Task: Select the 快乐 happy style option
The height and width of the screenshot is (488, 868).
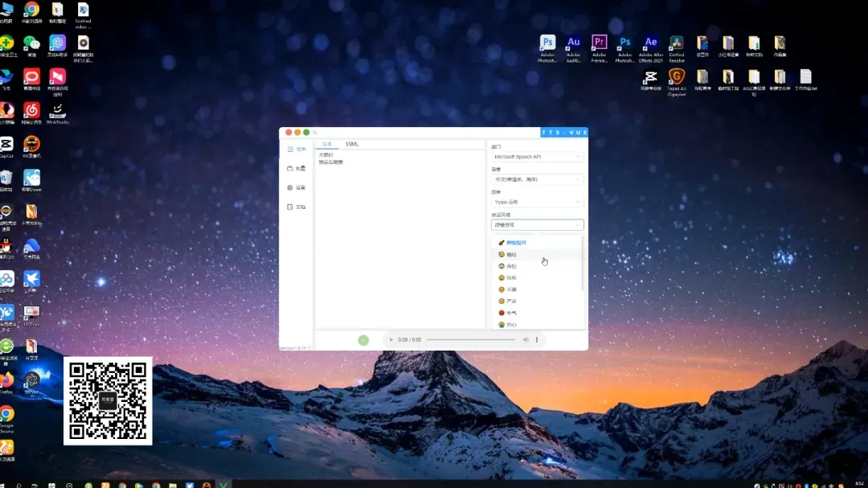Action: click(x=537, y=277)
